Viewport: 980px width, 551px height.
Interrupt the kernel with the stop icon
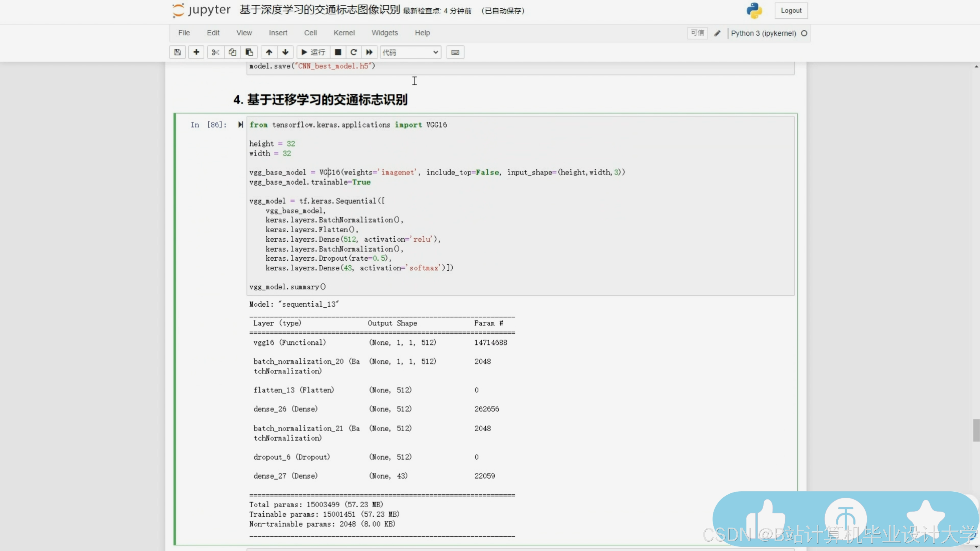[x=338, y=52]
